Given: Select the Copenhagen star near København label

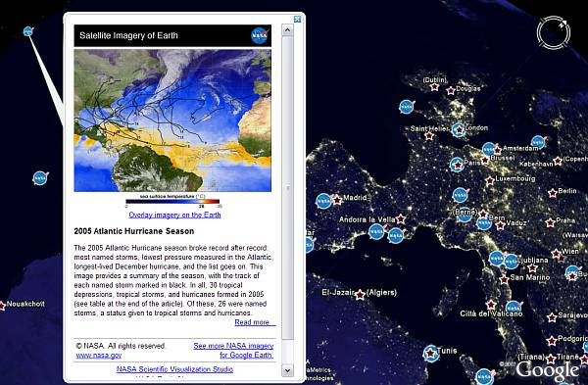Looking at the screenshot, I should (558, 161).
